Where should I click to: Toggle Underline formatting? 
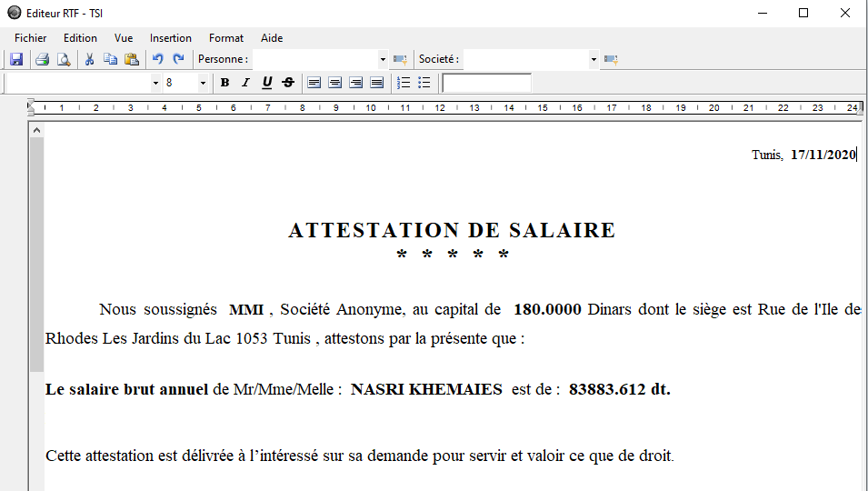[267, 83]
